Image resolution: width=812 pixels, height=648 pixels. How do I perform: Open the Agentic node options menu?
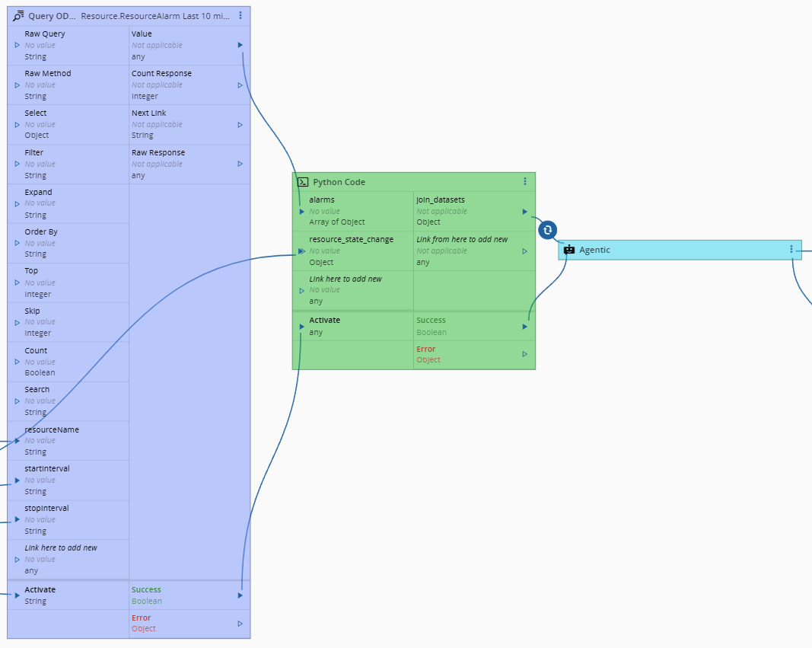[x=791, y=249]
